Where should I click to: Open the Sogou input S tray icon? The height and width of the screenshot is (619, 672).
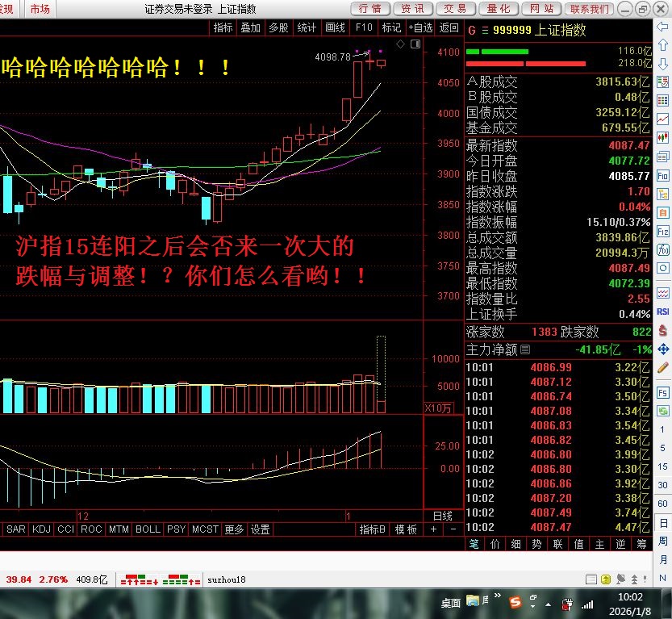tap(515, 602)
